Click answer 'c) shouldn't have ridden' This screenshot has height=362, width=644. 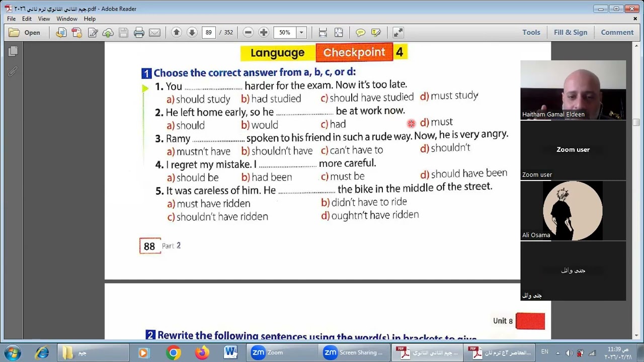(x=218, y=217)
